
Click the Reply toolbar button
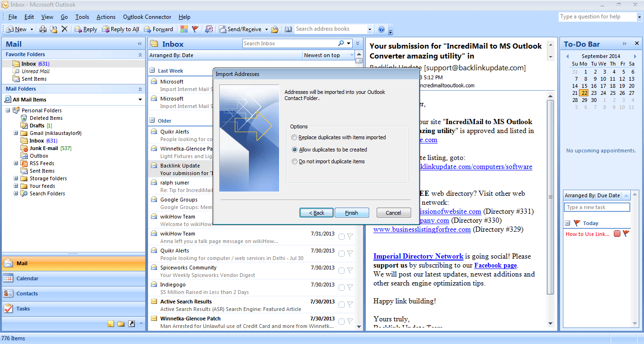click(86, 29)
